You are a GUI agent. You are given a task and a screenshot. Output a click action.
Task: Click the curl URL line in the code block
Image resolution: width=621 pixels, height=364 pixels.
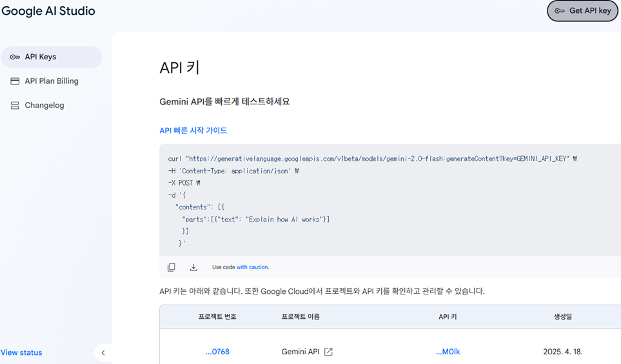coord(372,158)
